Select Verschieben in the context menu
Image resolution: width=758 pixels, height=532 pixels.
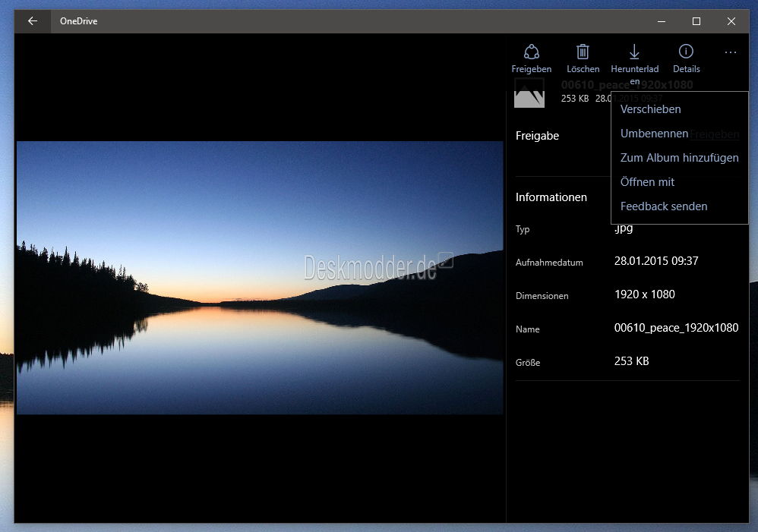(x=679, y=109)
